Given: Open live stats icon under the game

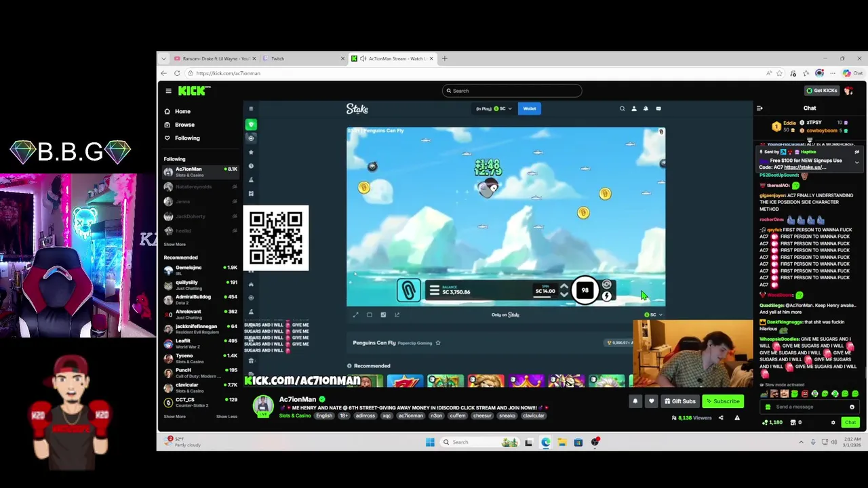Looking at the screenshot, I should pos(383,314).
